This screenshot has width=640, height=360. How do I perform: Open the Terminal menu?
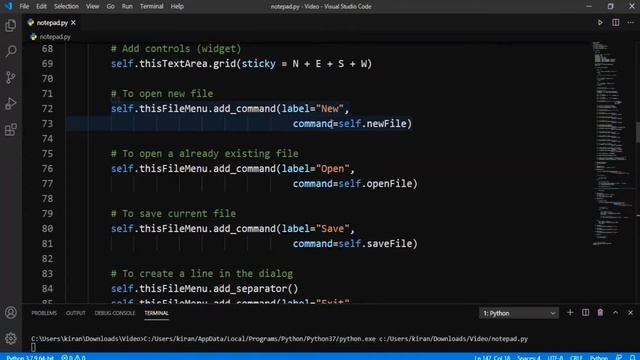click(x=151, y=7)
